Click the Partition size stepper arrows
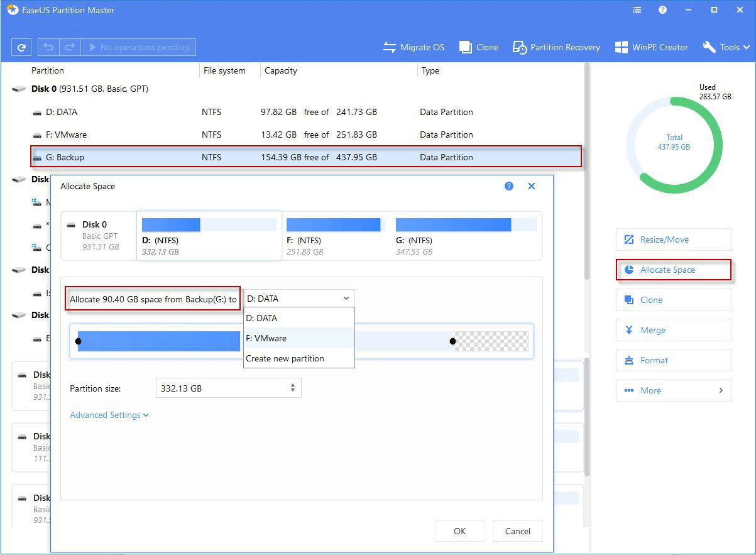 point(293,388)
